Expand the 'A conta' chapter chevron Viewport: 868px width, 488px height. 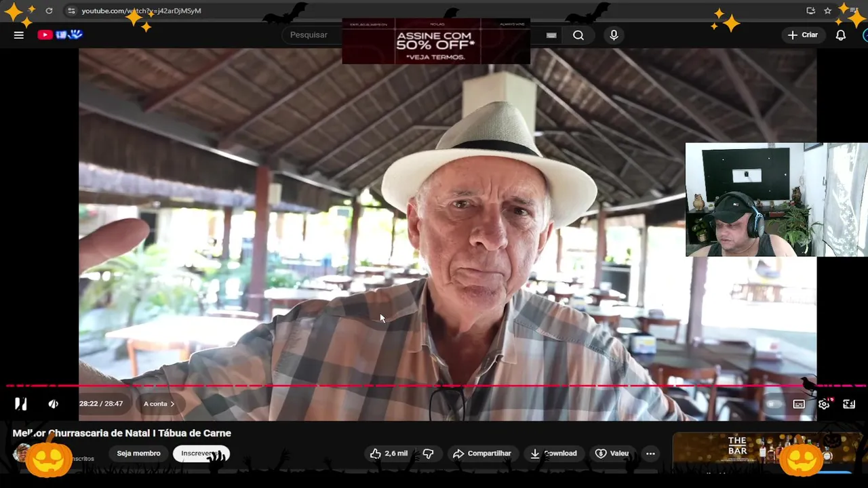[x=172, y=404]
